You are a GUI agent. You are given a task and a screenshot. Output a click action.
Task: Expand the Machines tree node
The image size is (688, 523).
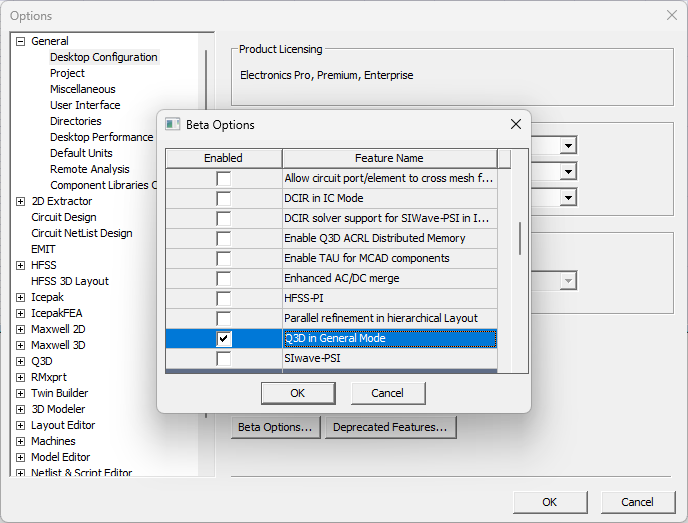[20, 441]
